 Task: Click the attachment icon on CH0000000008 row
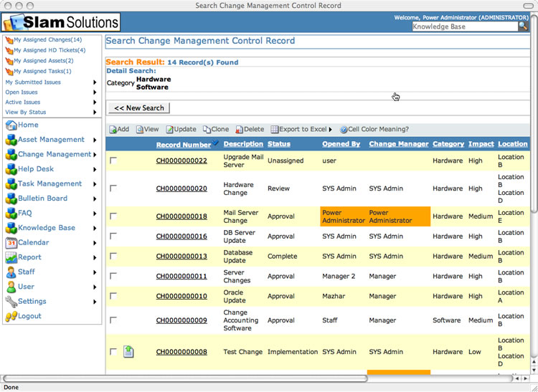[128, 352]
